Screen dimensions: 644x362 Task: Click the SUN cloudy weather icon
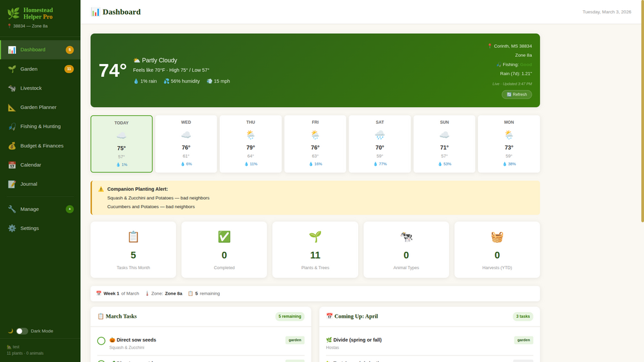pyautogui.click(x=445, y=135)
